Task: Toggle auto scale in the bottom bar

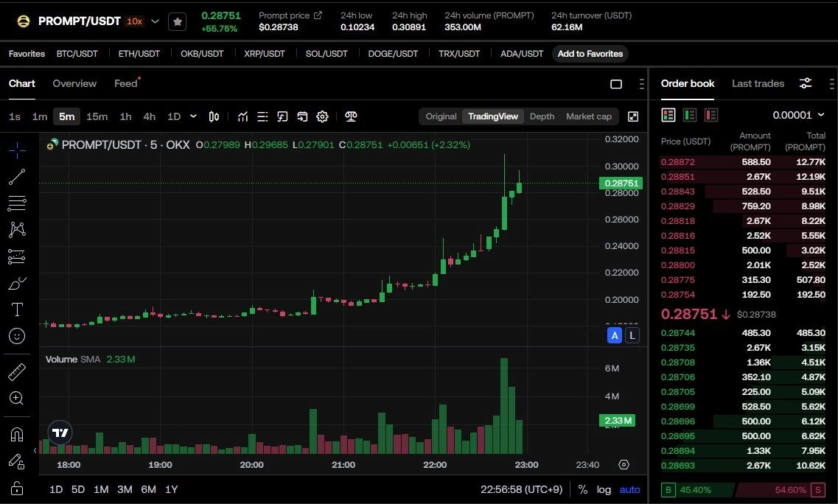Action: [629, 489]
